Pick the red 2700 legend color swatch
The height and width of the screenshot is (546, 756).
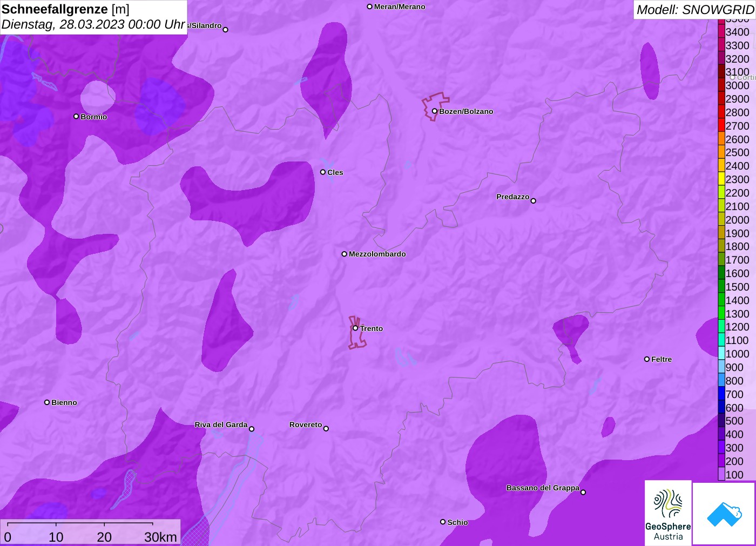721,125
